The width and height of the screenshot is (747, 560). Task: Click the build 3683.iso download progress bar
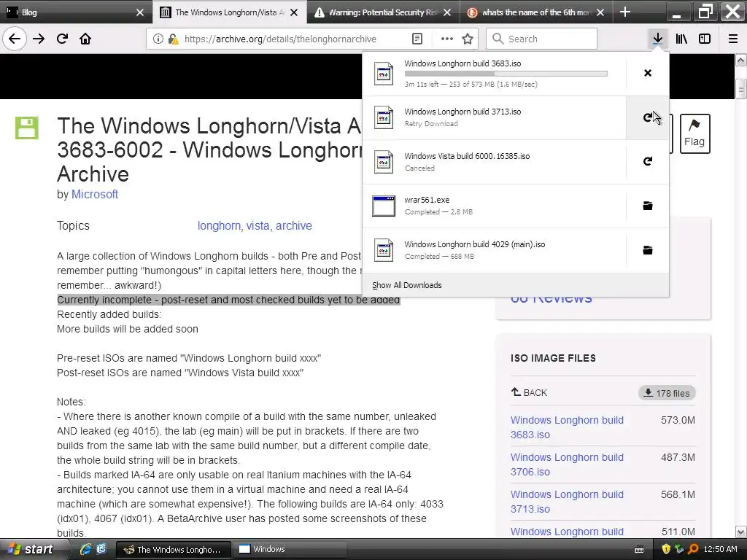[506, 74]
